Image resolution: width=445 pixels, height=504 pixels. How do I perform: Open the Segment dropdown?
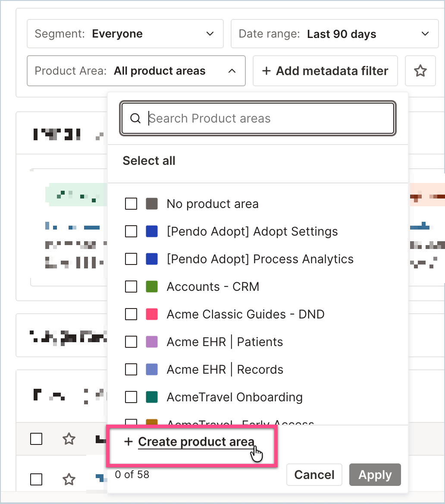click(125, 34)
